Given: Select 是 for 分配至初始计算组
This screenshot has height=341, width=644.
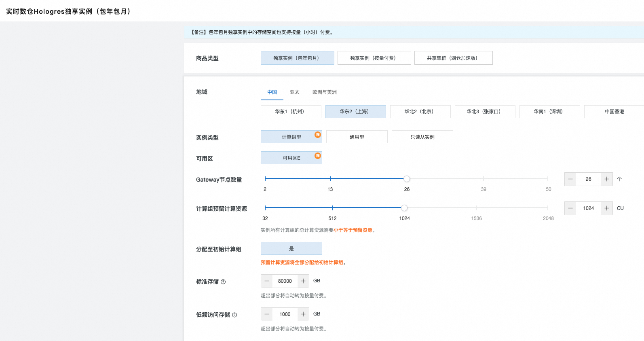Looking at the screenshot, I should coord(291,248).
